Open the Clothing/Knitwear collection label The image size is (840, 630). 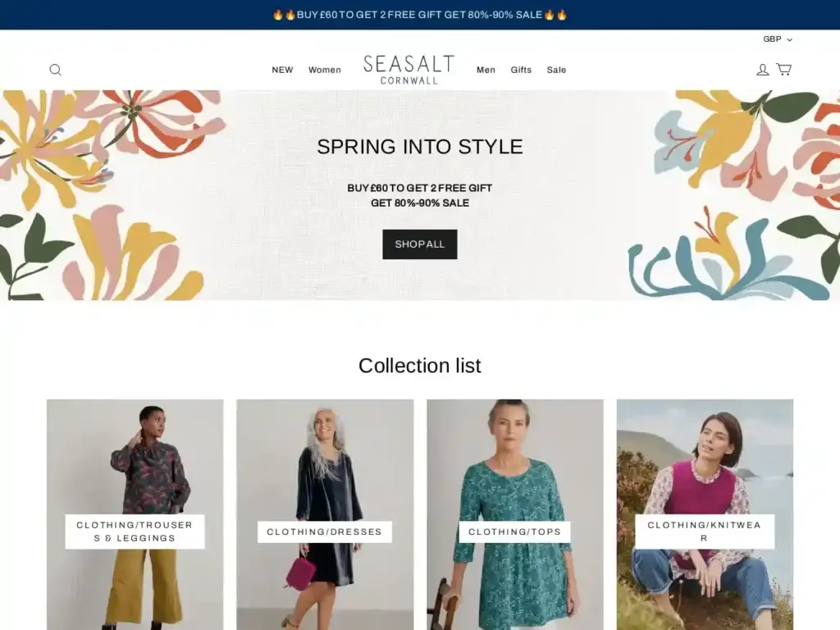click(705, 532)
